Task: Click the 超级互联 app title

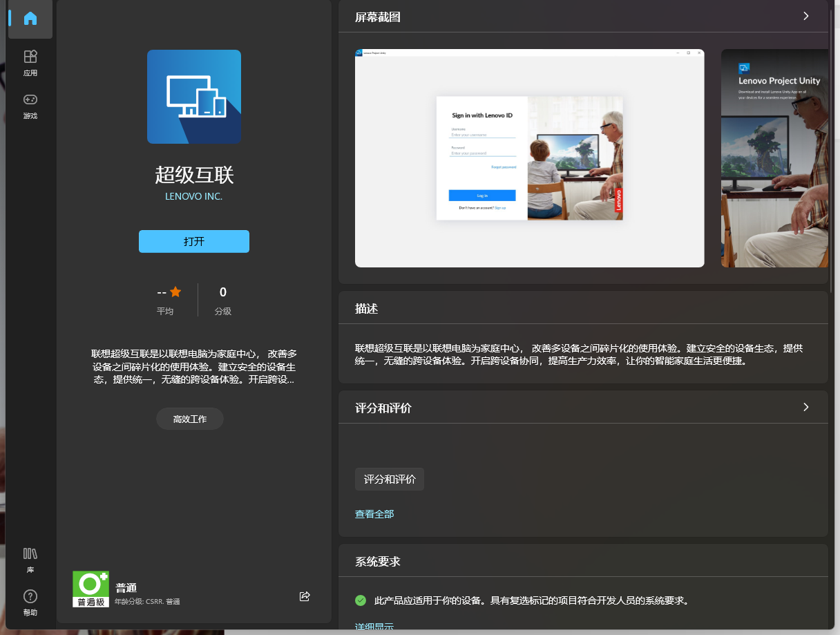Action: coord(194,175)
